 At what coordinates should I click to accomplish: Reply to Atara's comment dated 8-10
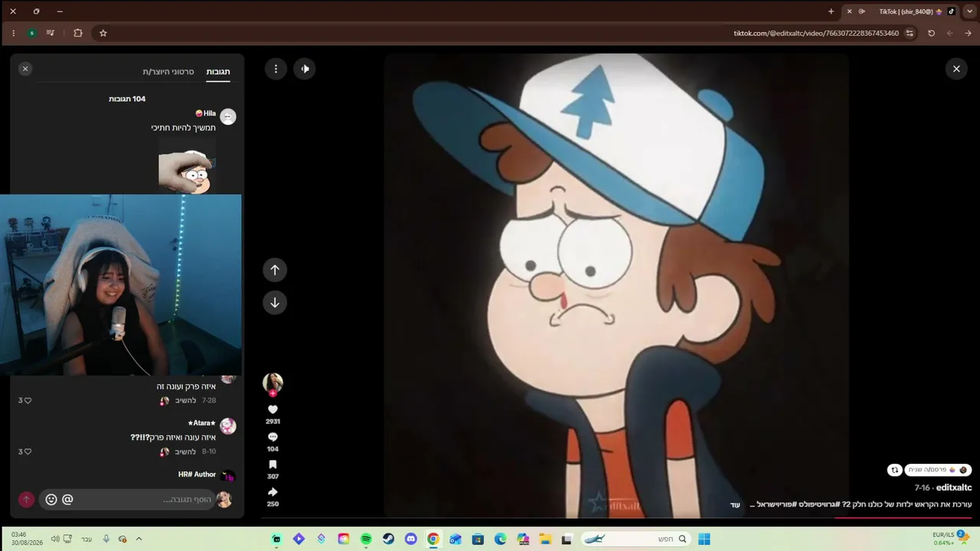(185, 452)
